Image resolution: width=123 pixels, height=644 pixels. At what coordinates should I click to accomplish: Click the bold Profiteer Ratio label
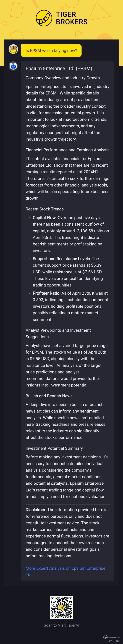(x=46, y=293)
